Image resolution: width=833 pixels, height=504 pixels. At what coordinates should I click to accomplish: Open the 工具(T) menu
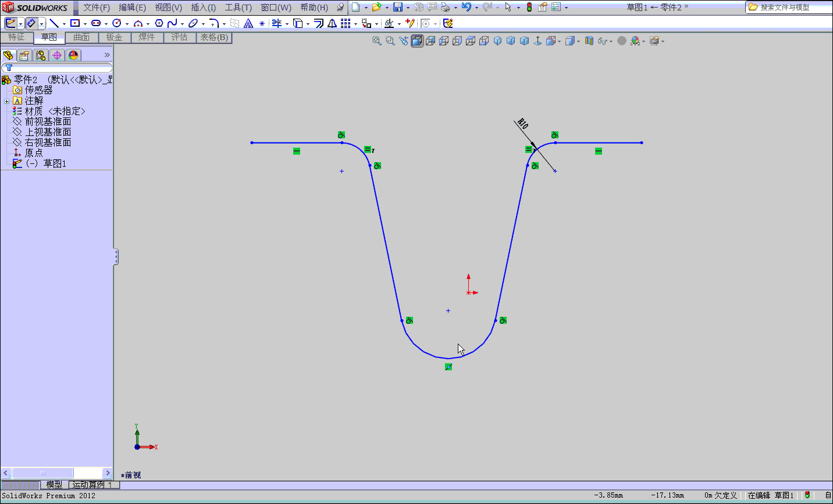pos(238,8)
